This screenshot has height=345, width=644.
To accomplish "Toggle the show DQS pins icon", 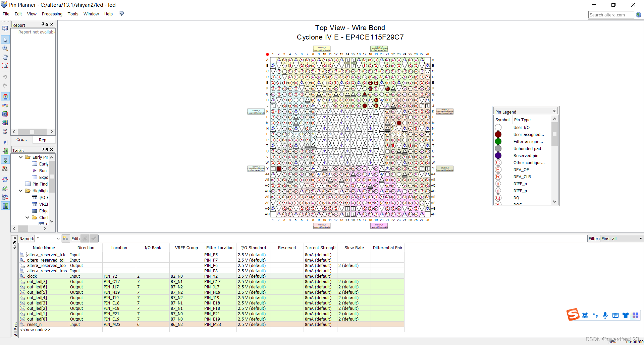I will click(x=5, y=123).
